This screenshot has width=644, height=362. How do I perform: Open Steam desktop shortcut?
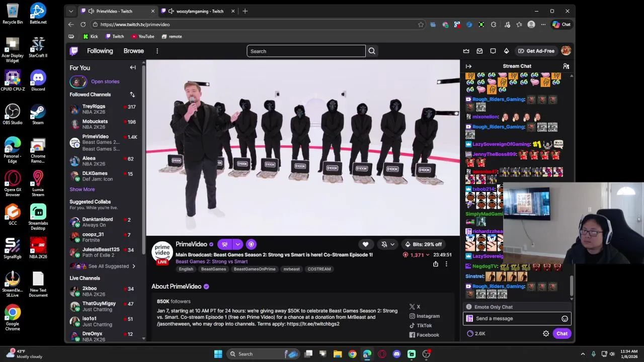pos(38,115)
